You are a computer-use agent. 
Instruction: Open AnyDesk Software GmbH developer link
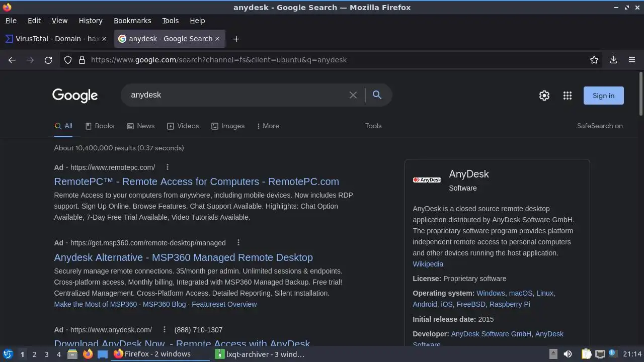[491, 334]
